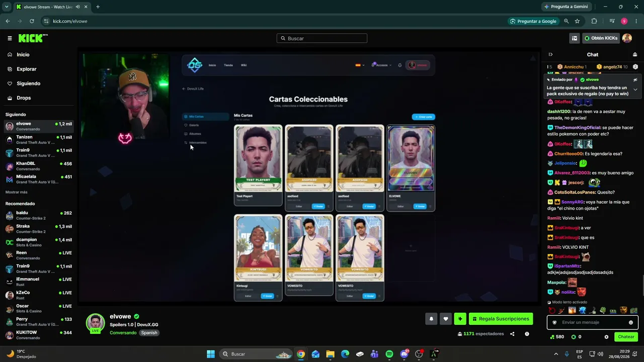644x362 pixels.
Task: Click the green subscribe star button
Action: (x=460, y=319)
